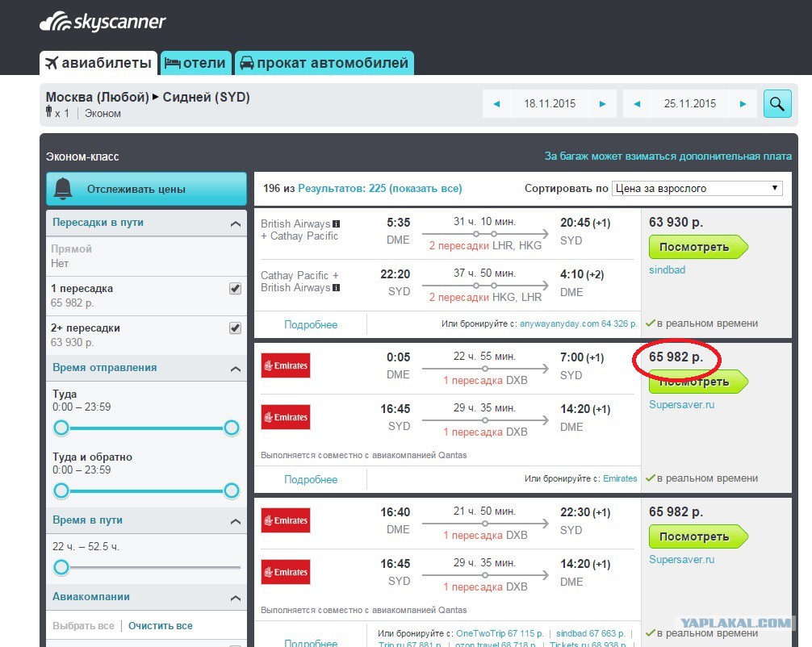812x647 pixels.
Task: Click the baggage fee notice link
Action: [668, 156]
